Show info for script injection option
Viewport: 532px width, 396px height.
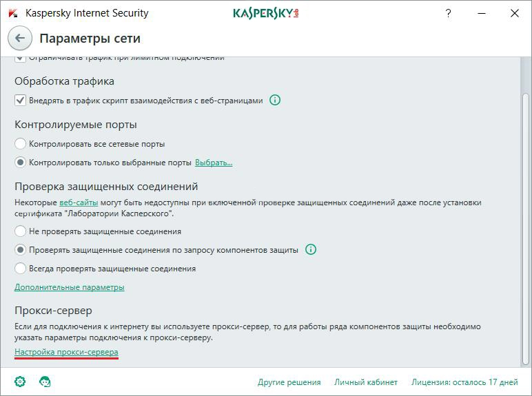[x=275, y=100]
